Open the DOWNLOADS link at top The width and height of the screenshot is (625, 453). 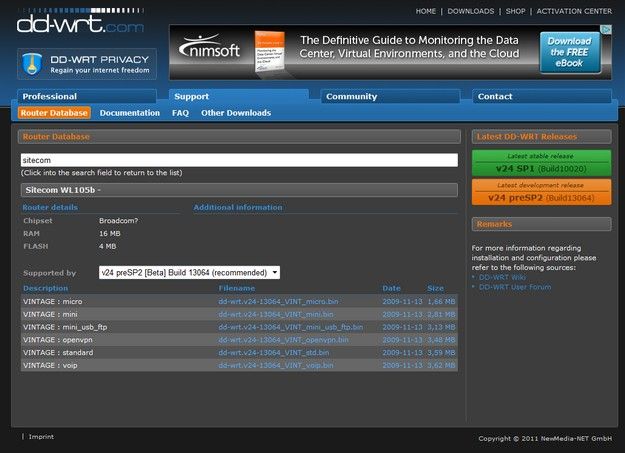(470, 11)
